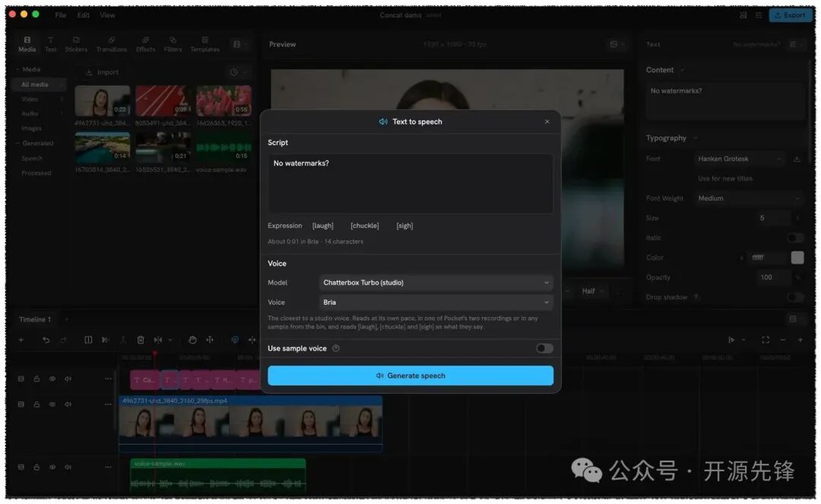The width and height of the screenshot is (821, 504).
Task: Open the Font Weight dropdown showing Medium
Action: (x=749, y=198)
